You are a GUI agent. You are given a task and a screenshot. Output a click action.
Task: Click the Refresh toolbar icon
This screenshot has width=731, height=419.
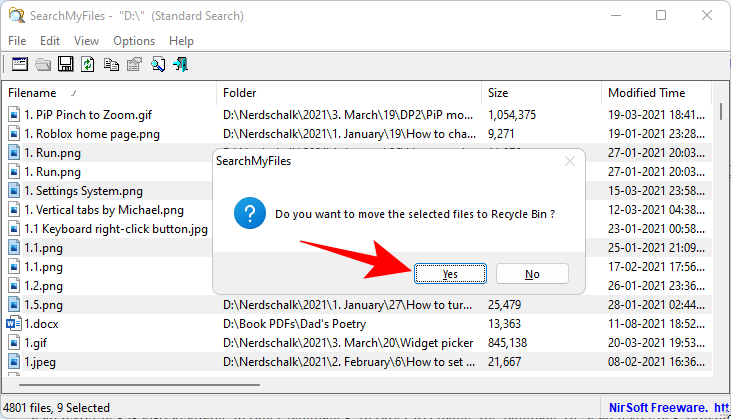click(x=88, y=64)
